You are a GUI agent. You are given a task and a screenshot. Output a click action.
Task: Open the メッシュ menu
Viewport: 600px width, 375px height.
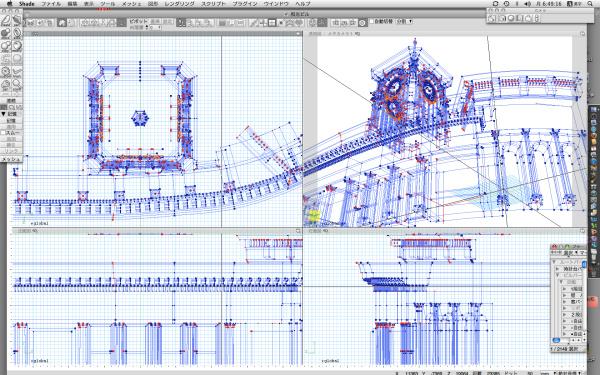[x=131, y=4]
